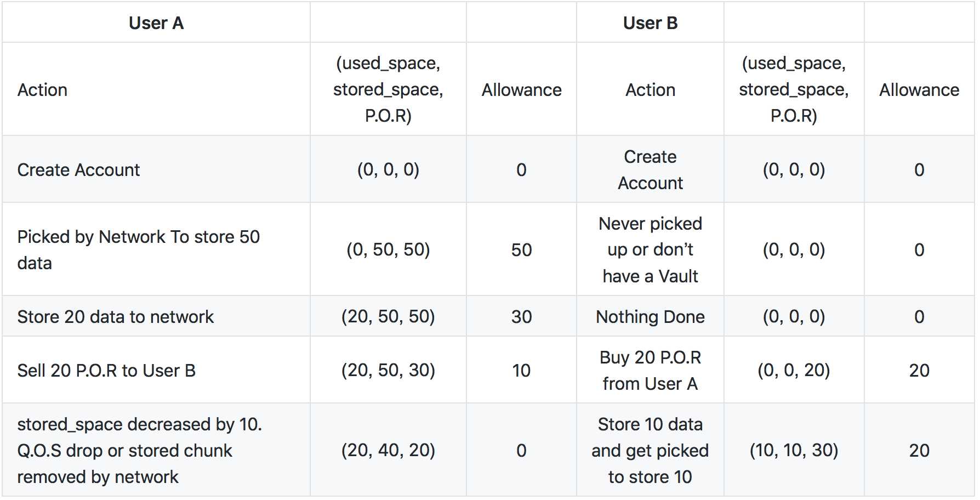This screenshot has width=980, height=500.
Task: Click User A's allowance value 30
Action: click(x=521, y=316)
